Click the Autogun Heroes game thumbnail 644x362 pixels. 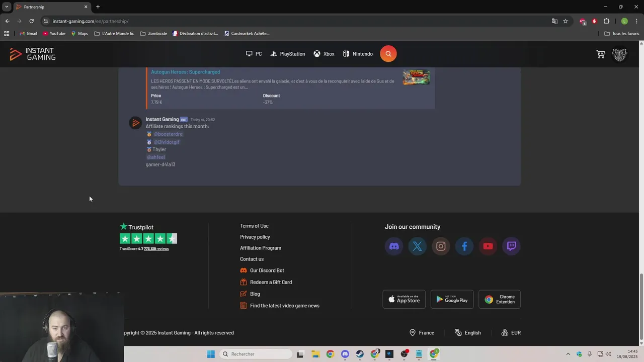tap(416, 77)
